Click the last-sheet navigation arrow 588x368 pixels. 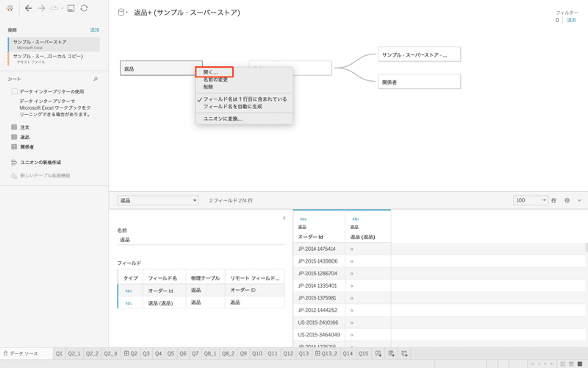[552, 364]
